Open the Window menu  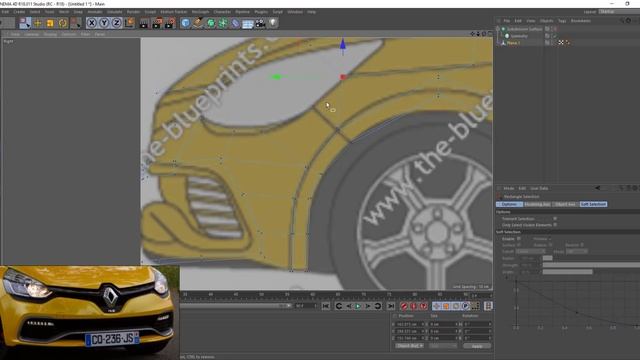(295, 12)
